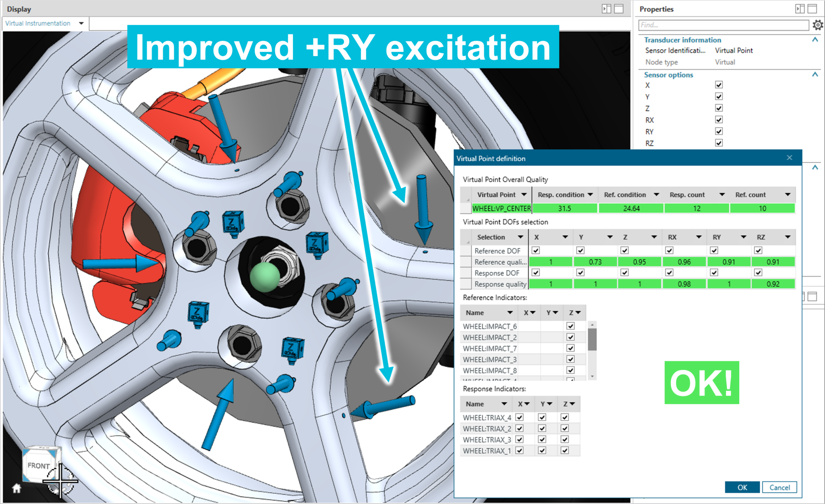Toggle the Z checkbox for WHEEL:IMPACT_6

570,326
